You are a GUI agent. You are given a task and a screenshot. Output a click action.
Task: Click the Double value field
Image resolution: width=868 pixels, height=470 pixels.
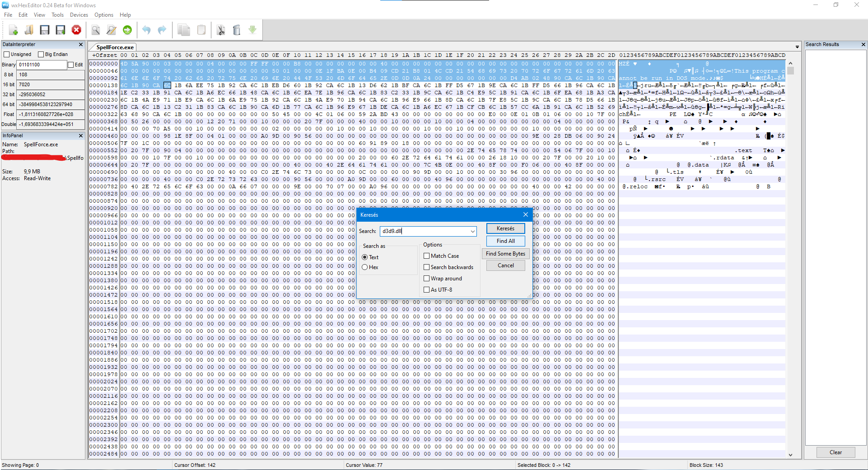(x=51, y=124)
